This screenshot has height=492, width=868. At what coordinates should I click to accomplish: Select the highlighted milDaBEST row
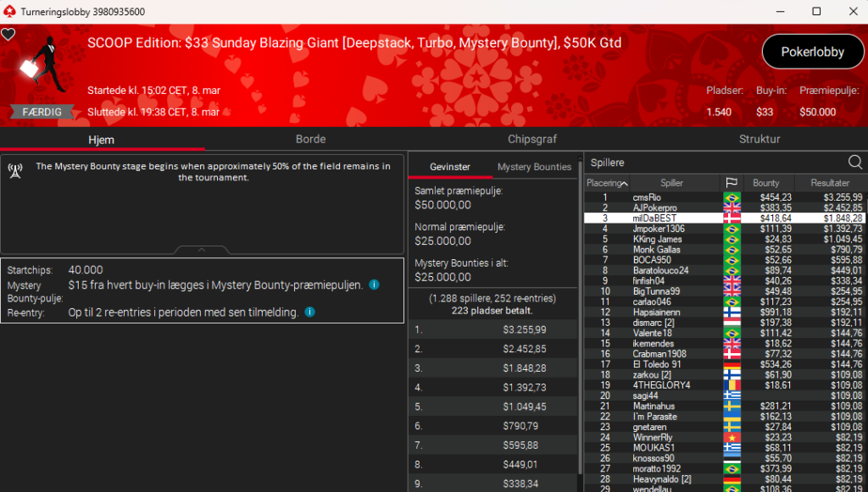[x=654, y=218]
